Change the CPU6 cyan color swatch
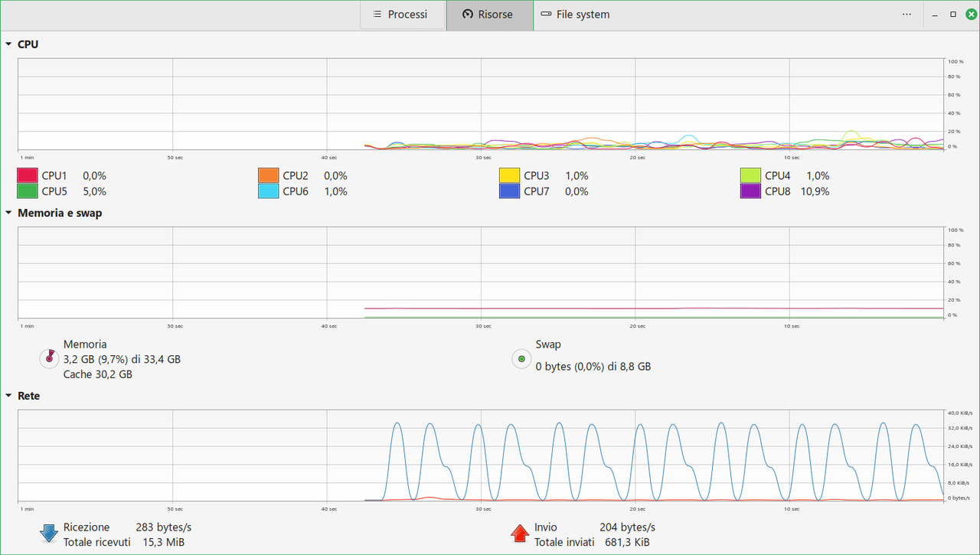 pyautogui.click(x=268, y=191)
